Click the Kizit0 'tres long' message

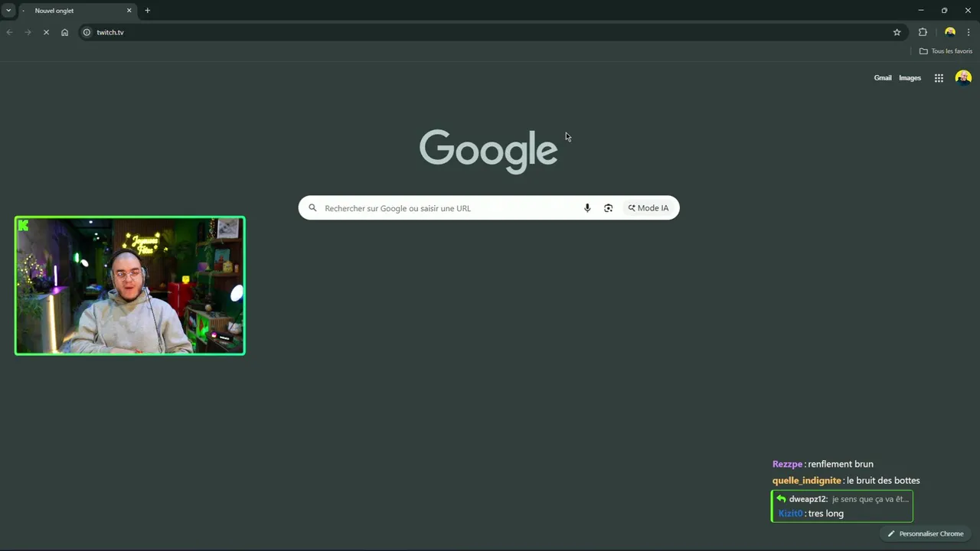(x=811, y=514)
